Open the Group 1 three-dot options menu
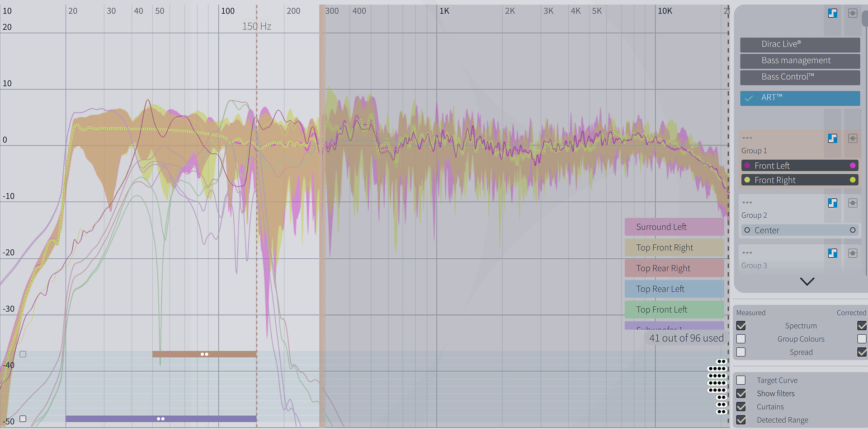Screen dimensions: 868x429 coord(747,138)
